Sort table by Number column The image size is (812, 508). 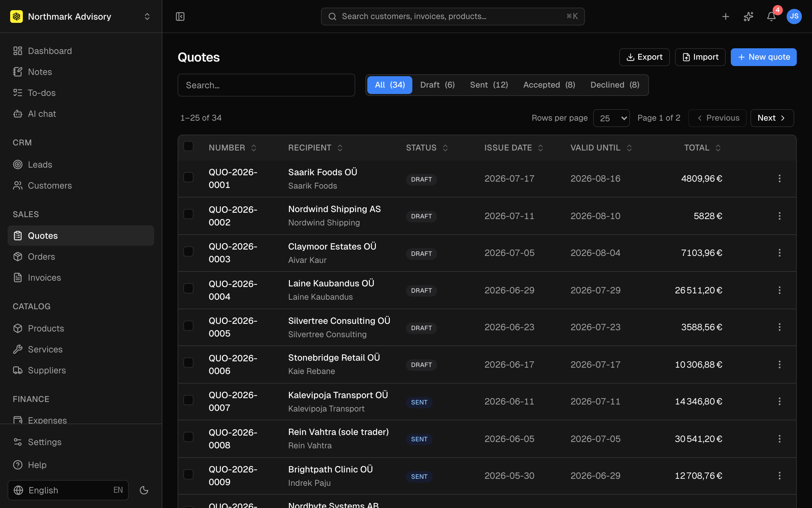[x=232, y=148]
